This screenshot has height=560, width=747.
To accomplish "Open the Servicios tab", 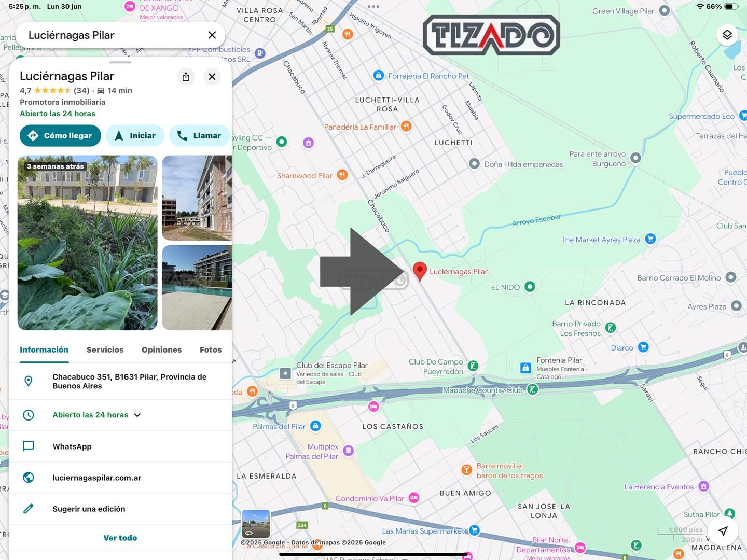I will coord(105,350).
